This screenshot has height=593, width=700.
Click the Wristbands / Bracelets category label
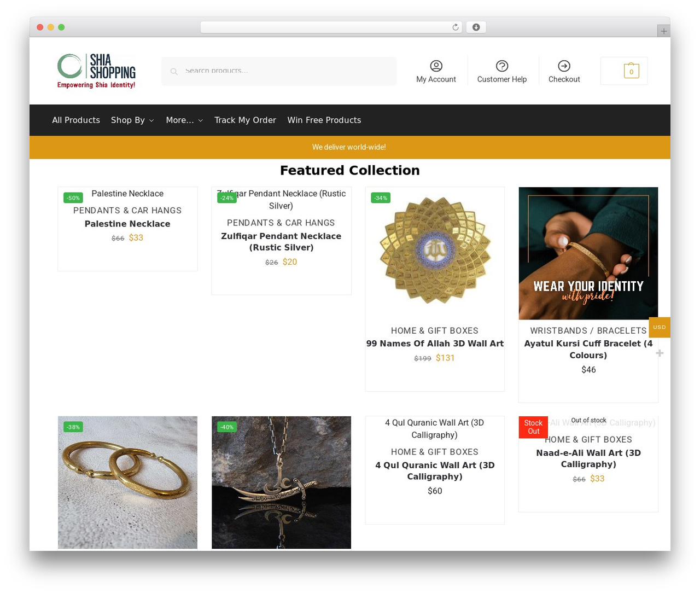[588, 331]
